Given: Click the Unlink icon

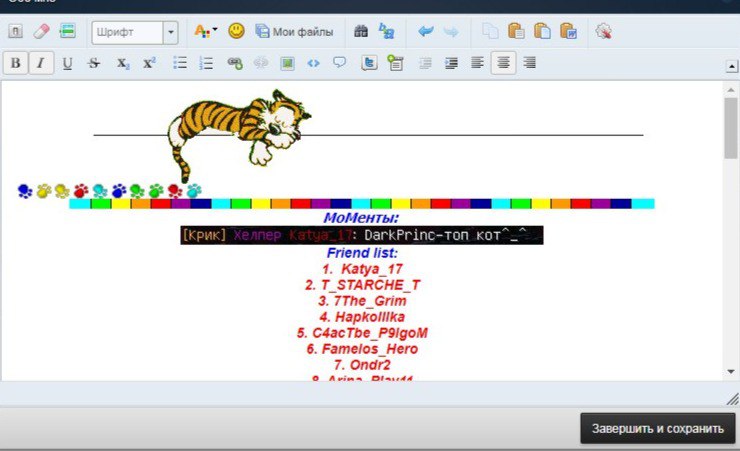Looking at the screenshot, I should pyautogui.click(x=261, y=63).
